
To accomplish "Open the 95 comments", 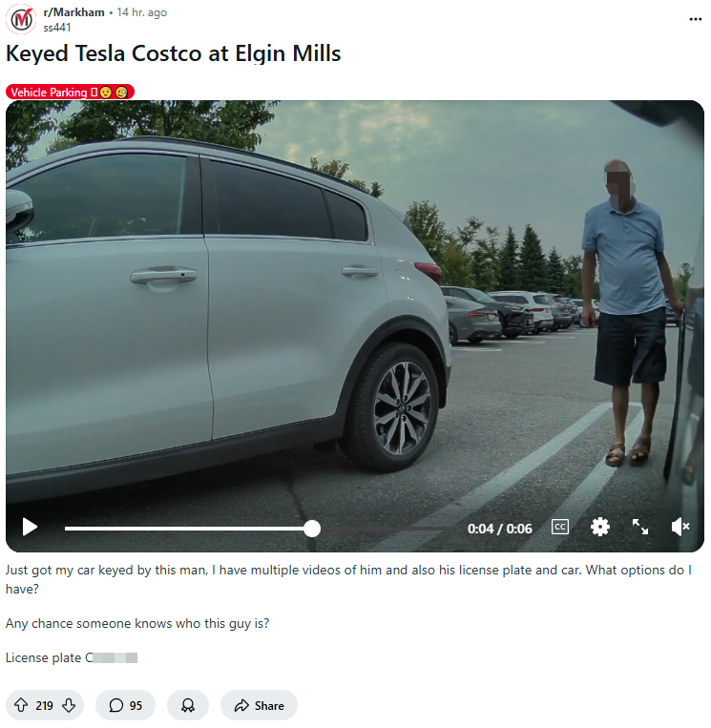I will pos(125,705).
